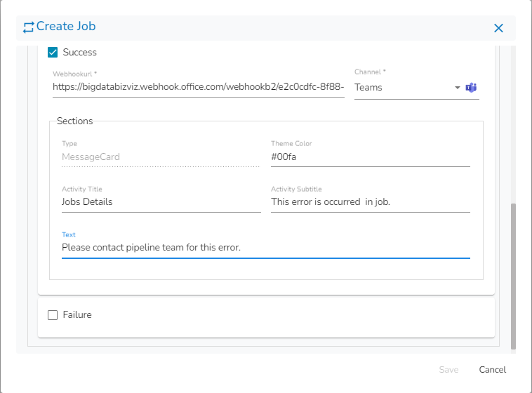Click the Create Job sync arrows icon
Viewport: 532px width, 393px height.
coord(29,27)
